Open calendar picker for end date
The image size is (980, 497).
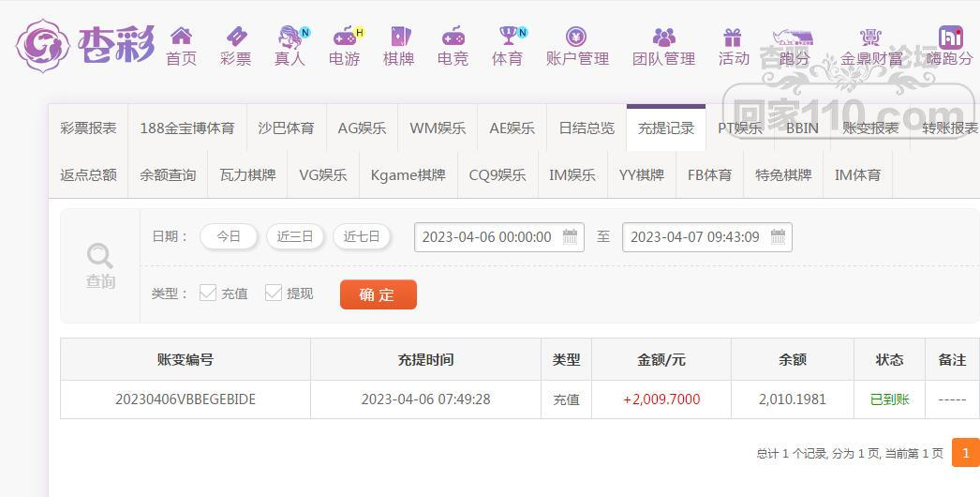point(779,236)
